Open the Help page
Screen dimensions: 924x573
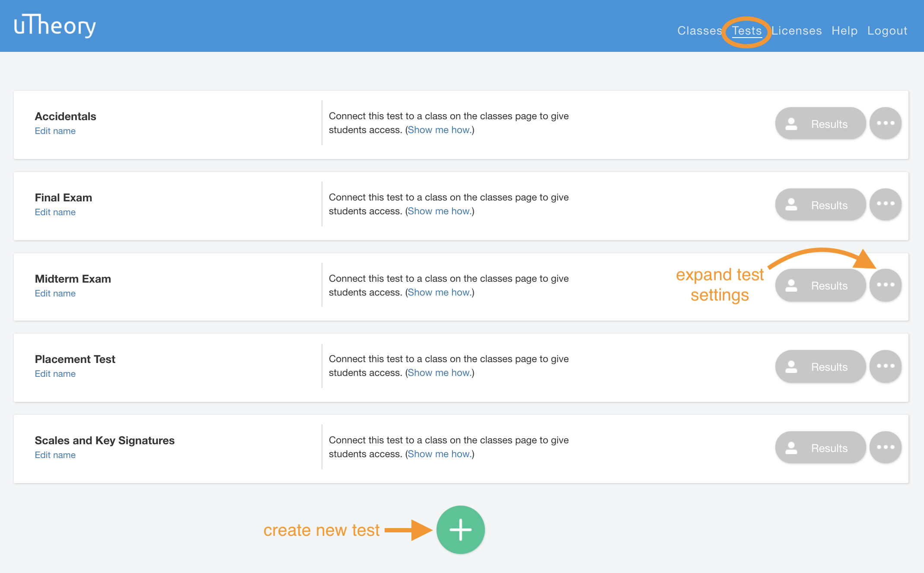coord(844,31)
